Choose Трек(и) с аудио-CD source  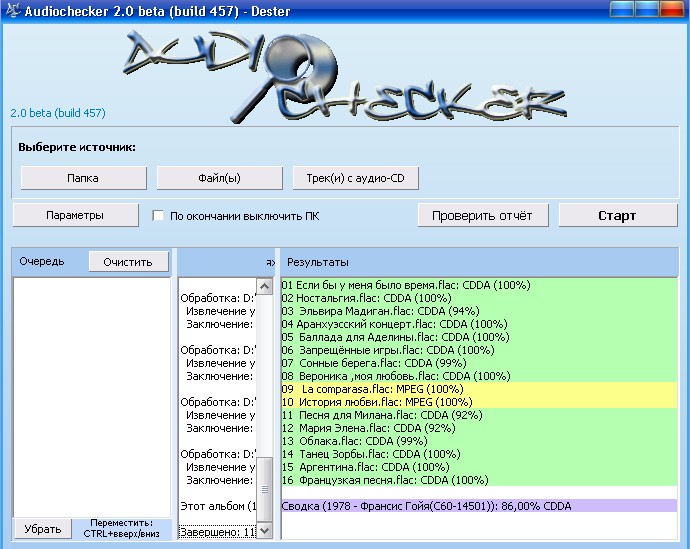355,178
